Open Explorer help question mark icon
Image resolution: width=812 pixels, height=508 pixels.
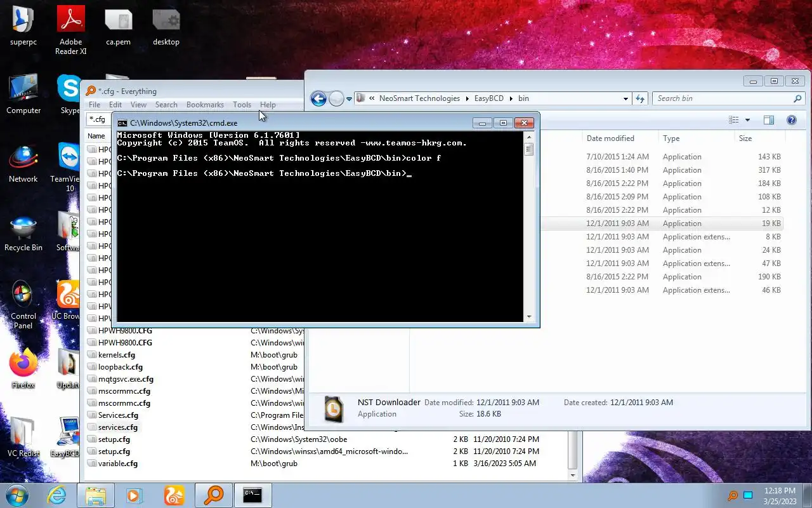tap(792, 120)
